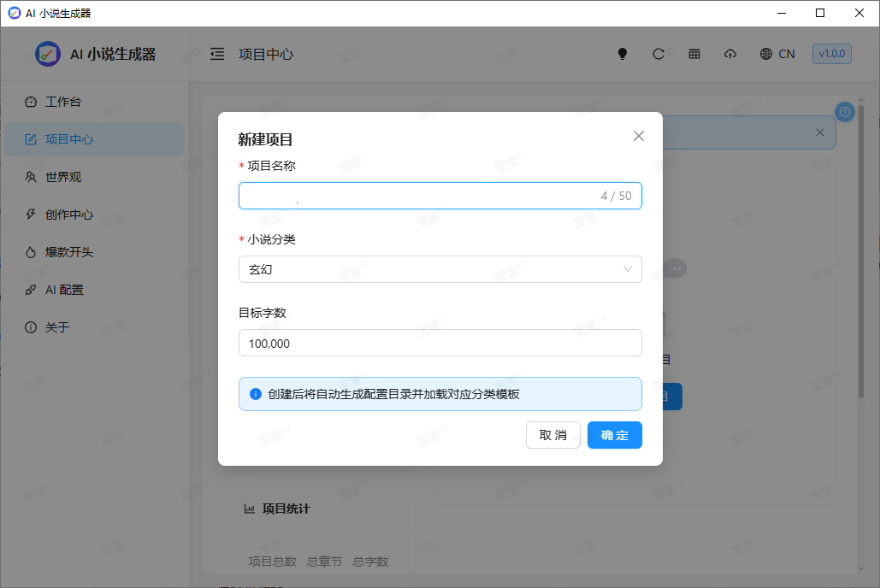Viewport: 880px width, 588px height.
Task: Click the 世界观 people icon
Action: tap(31, 177)
